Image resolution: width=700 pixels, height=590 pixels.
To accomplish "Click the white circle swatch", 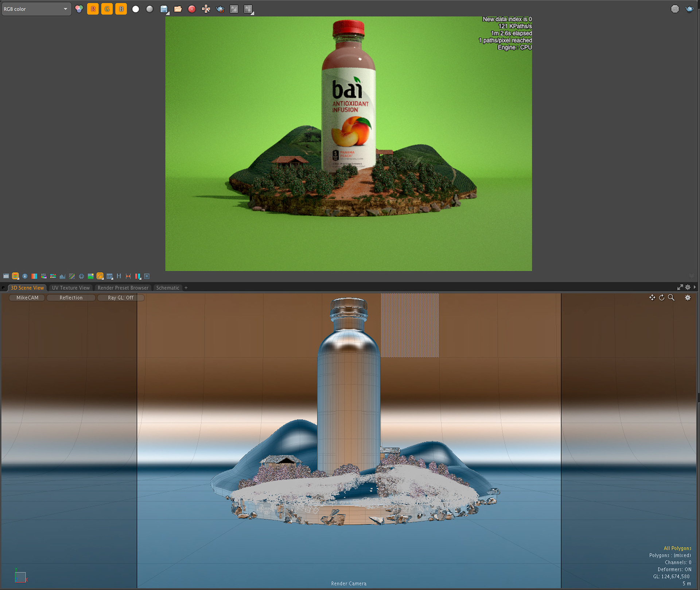I will pos(136,9).
